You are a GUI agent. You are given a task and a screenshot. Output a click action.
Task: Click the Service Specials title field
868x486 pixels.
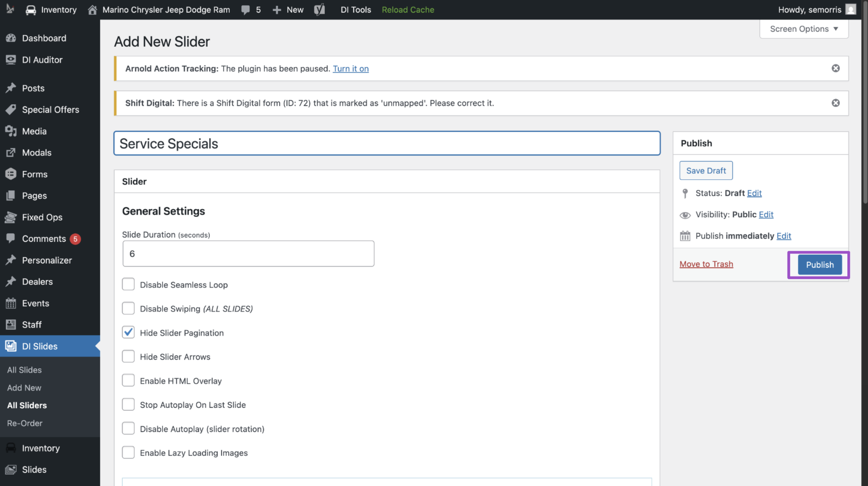[387, 143]
